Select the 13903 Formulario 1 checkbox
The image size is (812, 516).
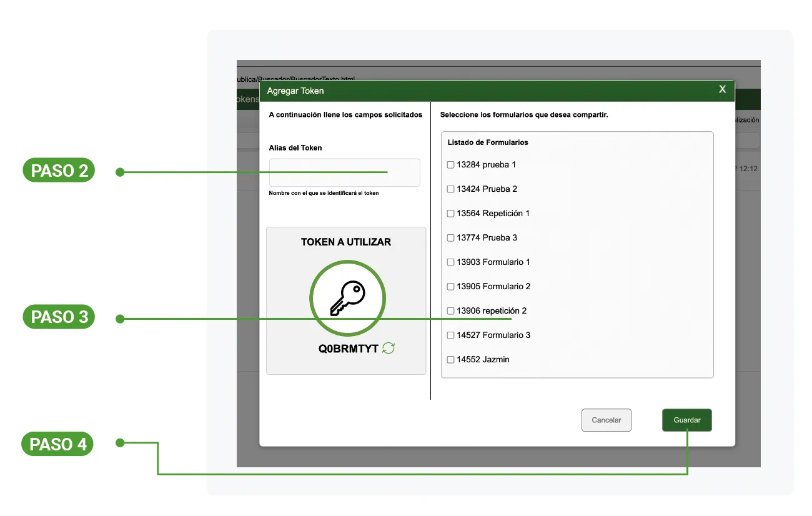pyautogui.click(x=451, y=262)
